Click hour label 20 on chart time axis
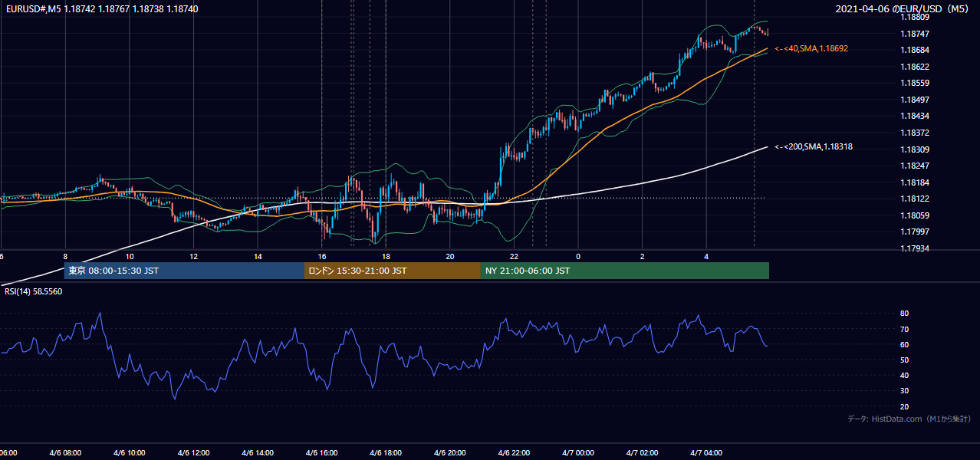Viewport: 980px width, 460px height. 450,256
